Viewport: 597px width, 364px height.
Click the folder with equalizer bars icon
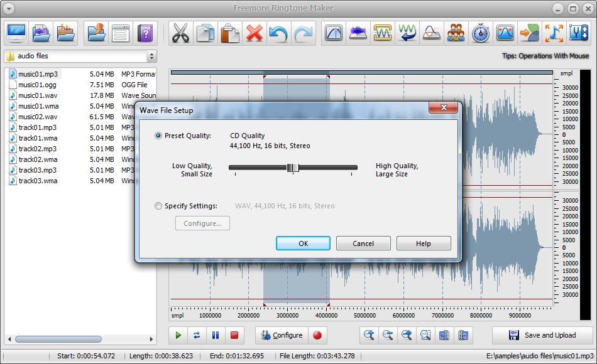click(x=66, y=33)
